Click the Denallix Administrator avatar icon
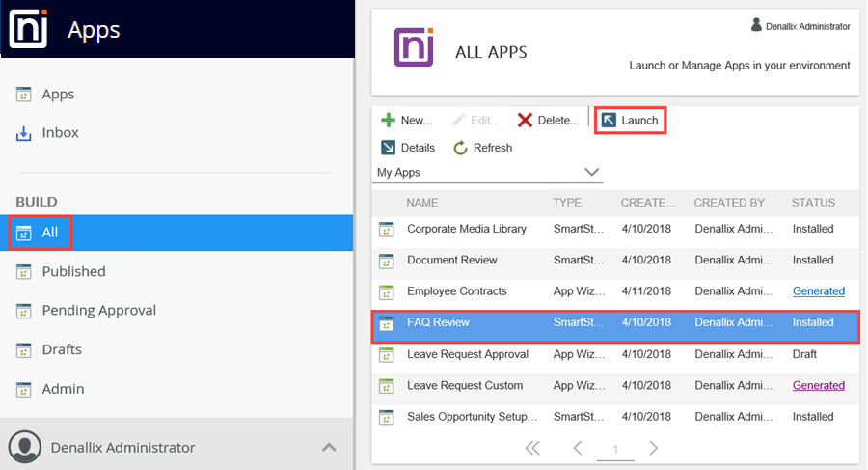This screenshot has height=470, width=868. pos(26,447)
